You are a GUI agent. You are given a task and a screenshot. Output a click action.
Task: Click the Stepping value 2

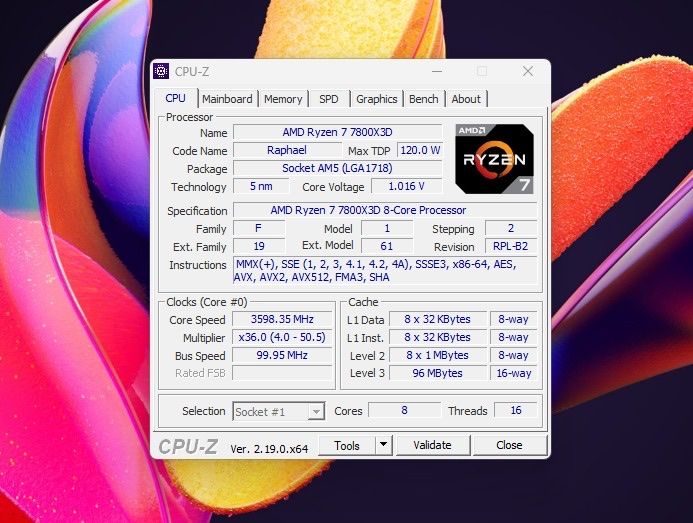511,228
